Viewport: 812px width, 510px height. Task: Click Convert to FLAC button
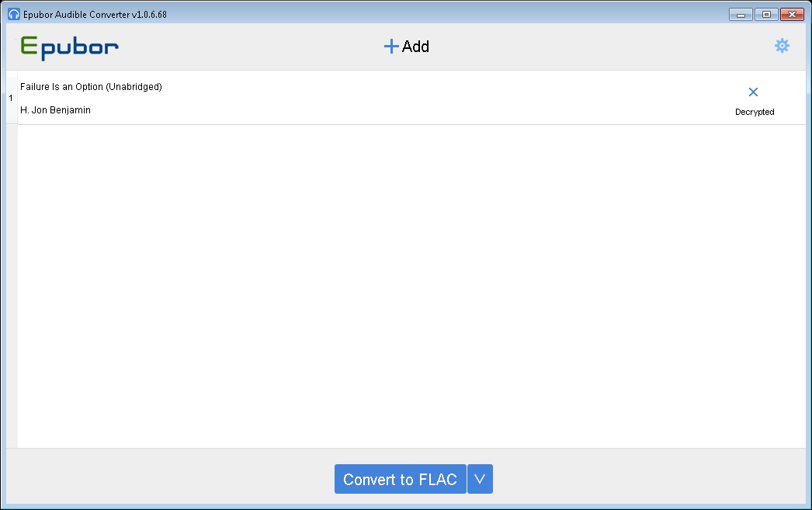(x=401, y=479)
